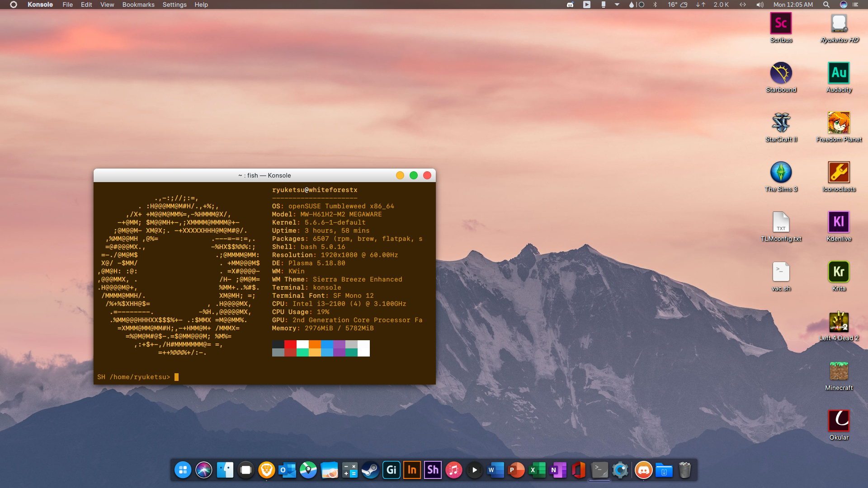Open Steam from the dock

point(370,470)
